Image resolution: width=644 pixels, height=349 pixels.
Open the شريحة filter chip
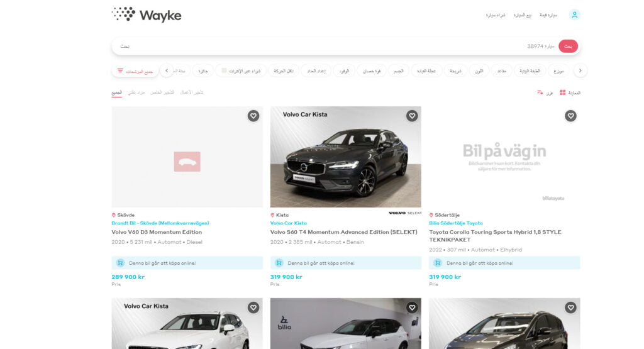(455, 70)
